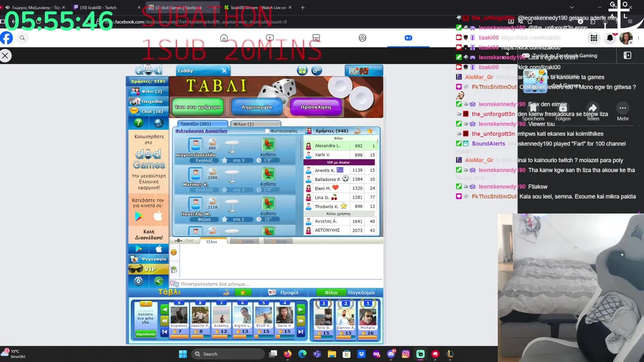Open the games selector icon at top right
The width and height of the screenshot is (644, 362).
[x=364, y=71]
